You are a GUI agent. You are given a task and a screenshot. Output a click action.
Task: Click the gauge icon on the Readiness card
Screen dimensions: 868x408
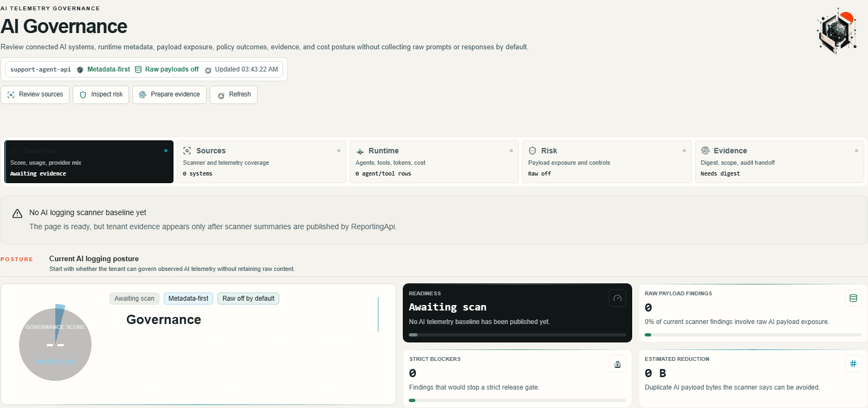tap(618, 298)
